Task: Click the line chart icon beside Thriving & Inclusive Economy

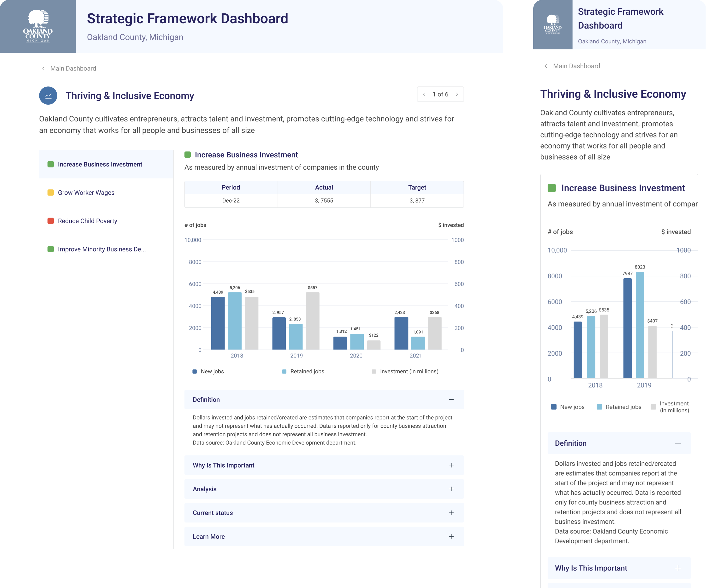Action: (x=48, y=95)
